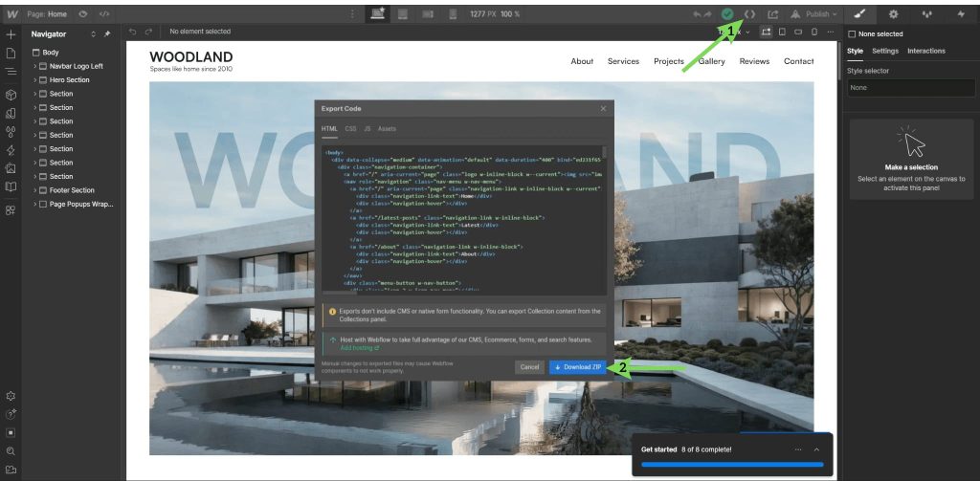Expand or collapse all in Navigator

[93, 34]
